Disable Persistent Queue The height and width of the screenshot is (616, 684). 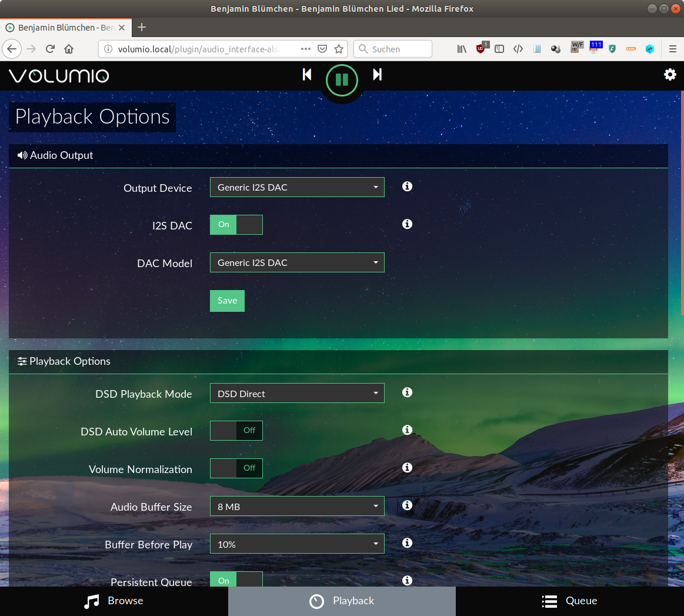coord(236,580)
